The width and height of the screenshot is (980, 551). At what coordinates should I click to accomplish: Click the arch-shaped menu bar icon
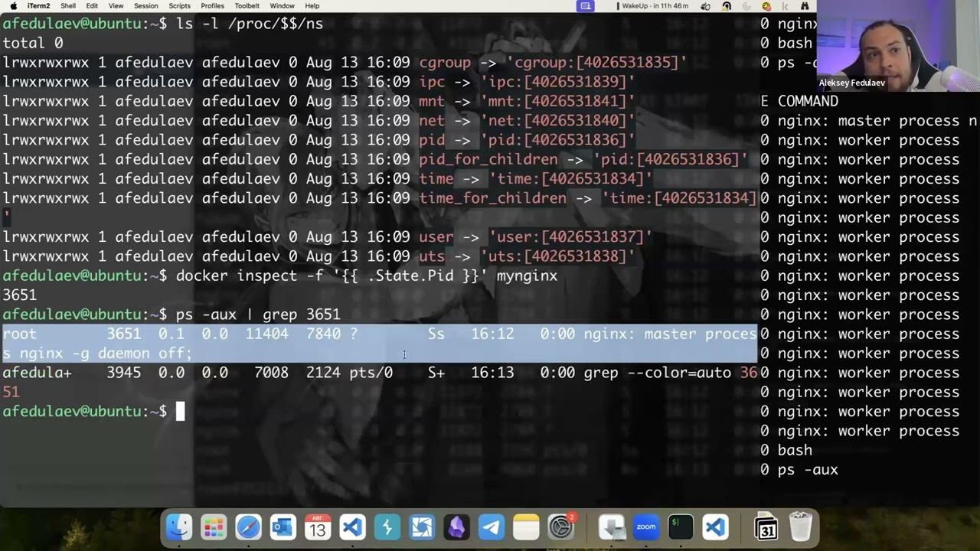tap(726, 6)
